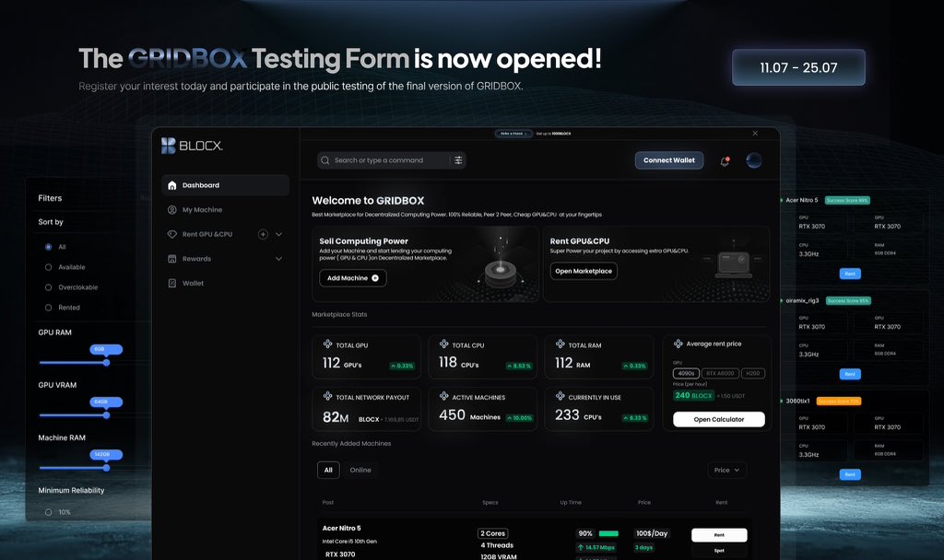Viewport: 944px width, 560px height.
Task: Click the blue Rent button under the oiramix_rig3 card
Action: (850, 374)
